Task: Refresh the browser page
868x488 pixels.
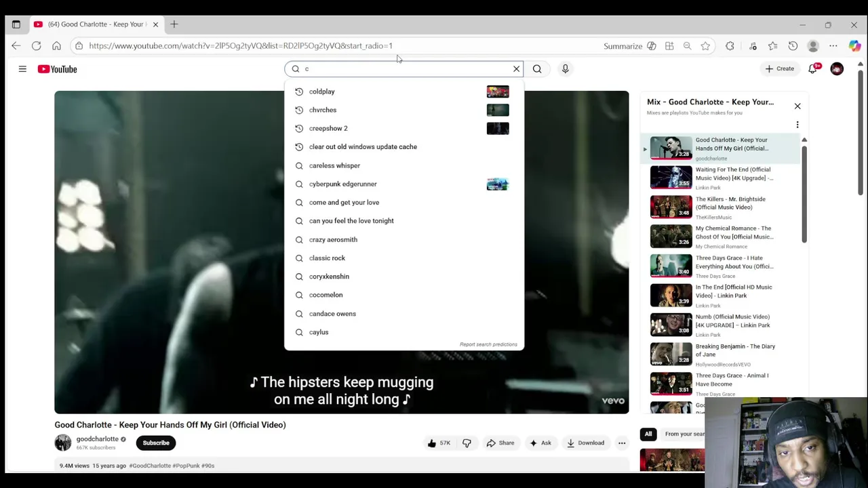Action: coord(37,46)
